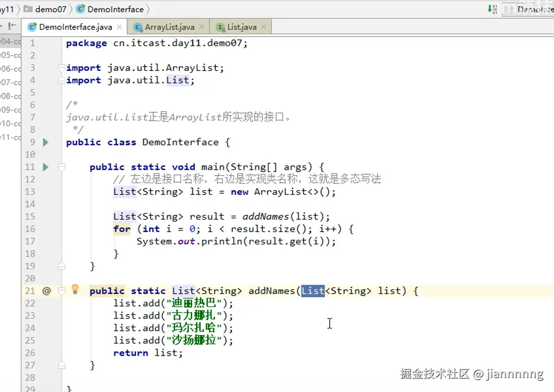This screenshot has height=392, width=554.
Task: Open the yellow intention bulb on line 21
Action: point(75,290)
